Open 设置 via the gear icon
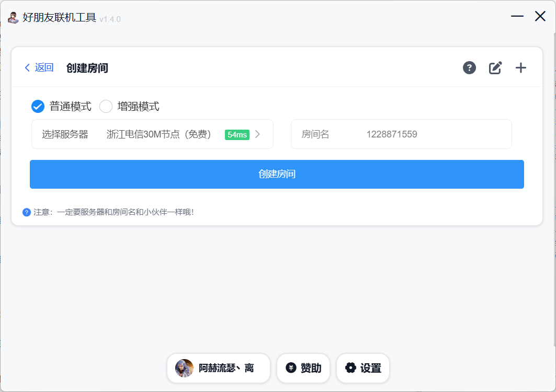 pyautogui.click(x=350, y=368)
